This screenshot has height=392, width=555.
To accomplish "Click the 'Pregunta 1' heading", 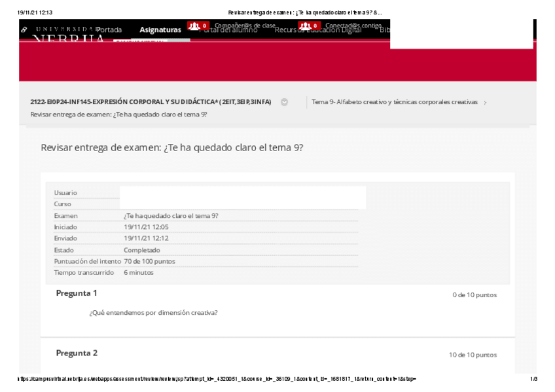I will point(77,293).
